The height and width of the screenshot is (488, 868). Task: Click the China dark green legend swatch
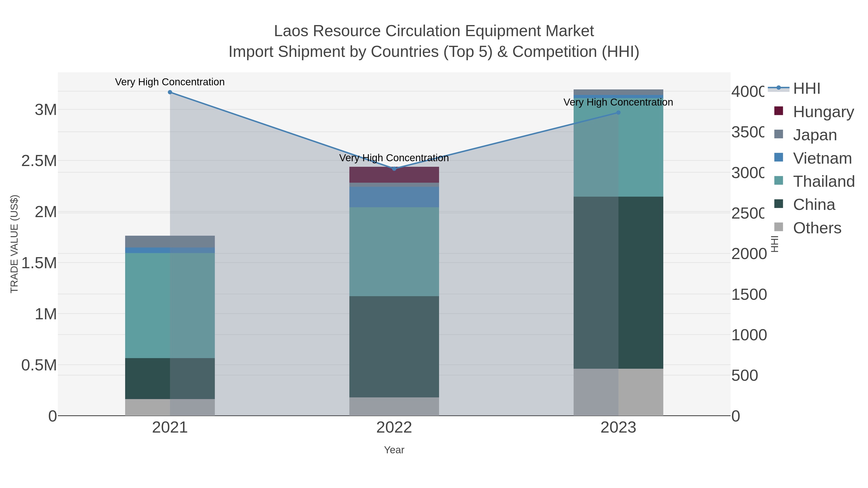point(779,204)
